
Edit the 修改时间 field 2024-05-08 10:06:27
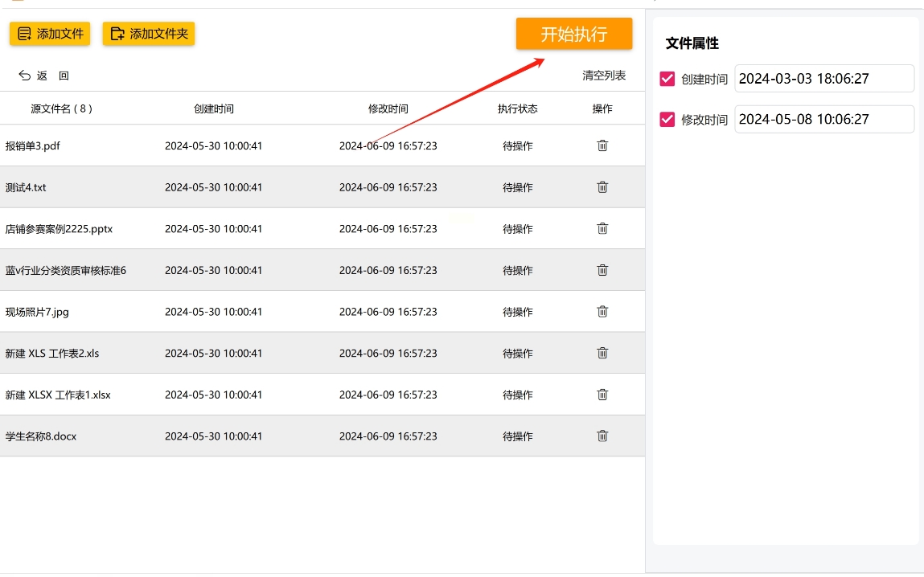pos(824,119)
